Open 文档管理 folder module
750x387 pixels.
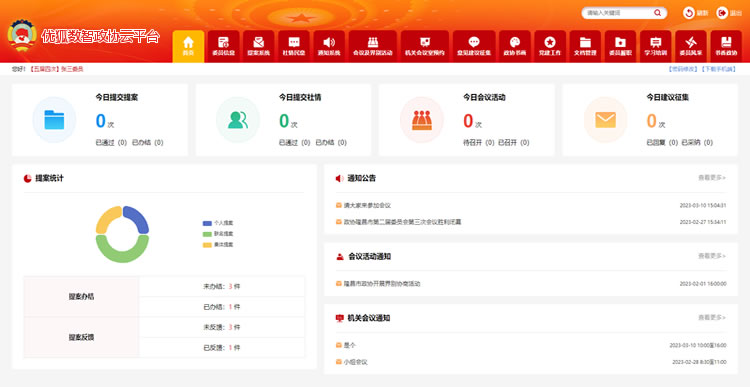[585, 46]
